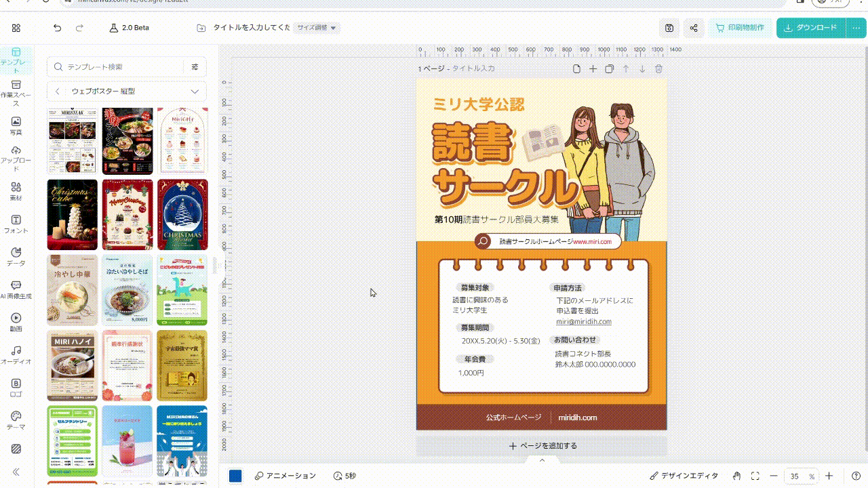The width and height of the screenshot is (868, 488).
Task: Redo the last action
Action: pyautogui.click(x=79, y=28)
